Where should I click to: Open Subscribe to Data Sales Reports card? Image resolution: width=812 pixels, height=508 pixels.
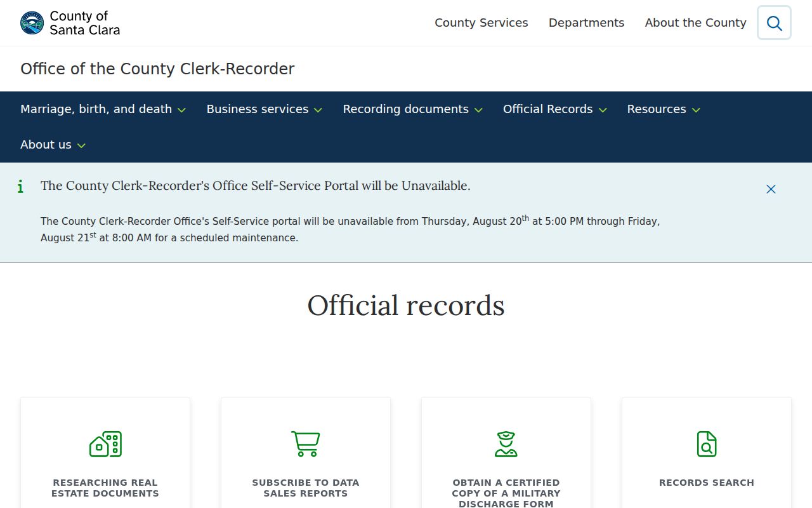[x=306, y=453]
